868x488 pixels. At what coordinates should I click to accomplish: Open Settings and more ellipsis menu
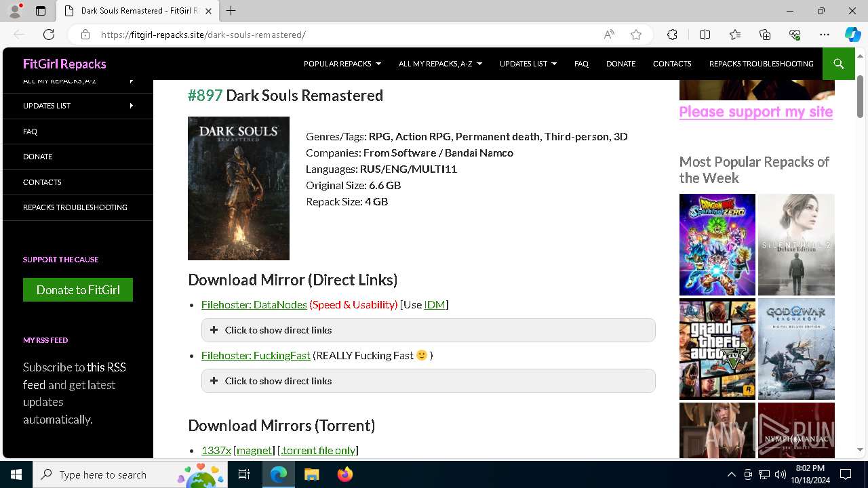(x=825, y=35)
